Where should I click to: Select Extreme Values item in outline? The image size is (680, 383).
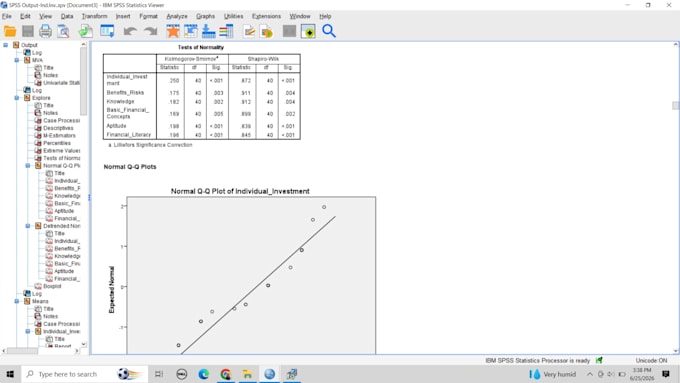pos(62,151)
